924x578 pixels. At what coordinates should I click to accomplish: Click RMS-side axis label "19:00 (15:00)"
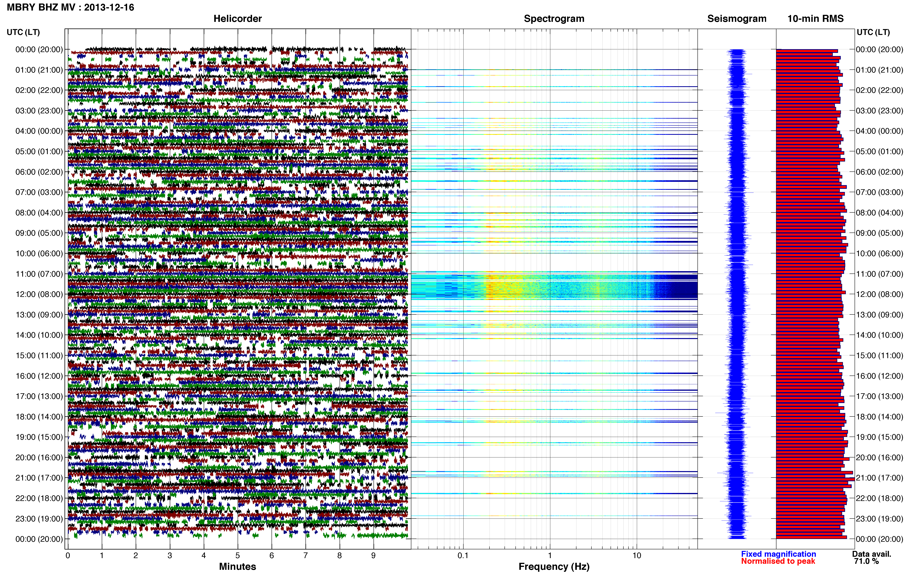[x=879, y=437]
